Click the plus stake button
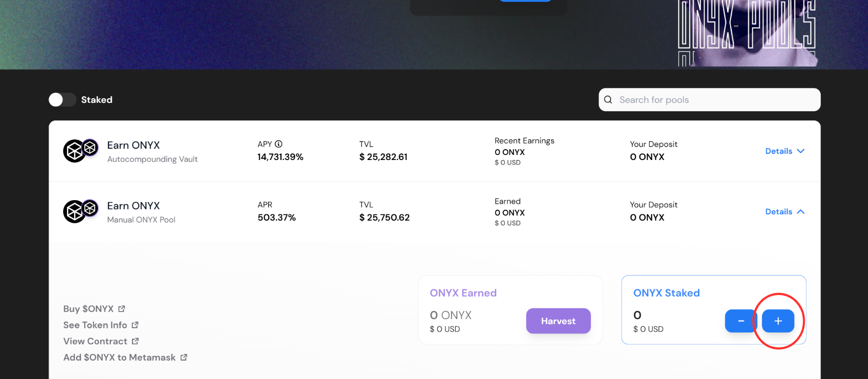This screenshot has height=379, width=868. coord(778,321)
